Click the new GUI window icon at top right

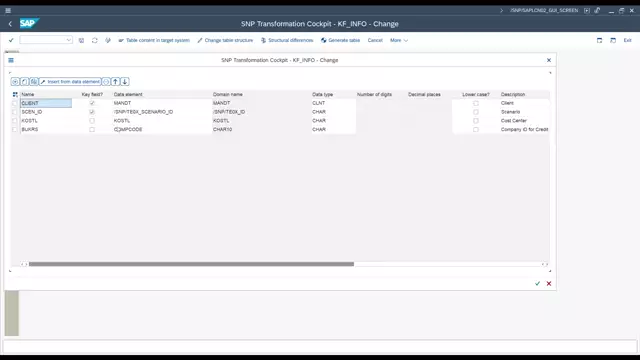599,40
